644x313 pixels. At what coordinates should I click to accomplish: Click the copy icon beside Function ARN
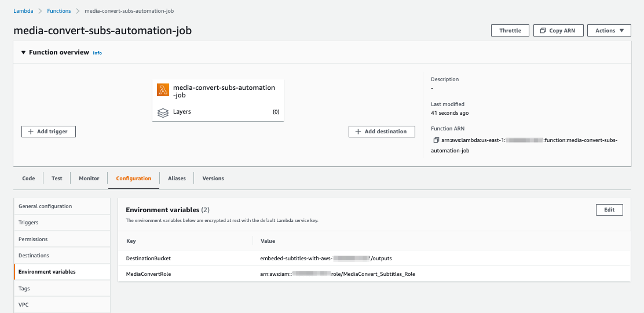click(x=436, y=140)
